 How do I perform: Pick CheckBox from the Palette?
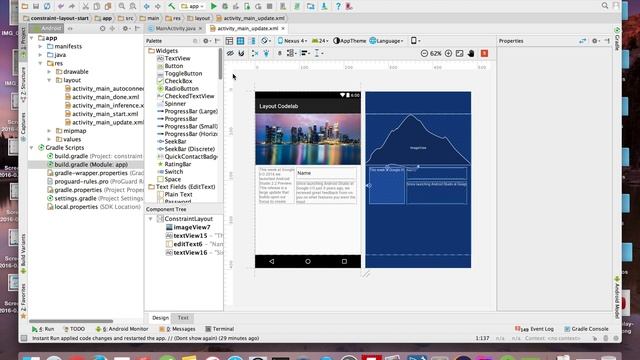[x=175, y=81]
